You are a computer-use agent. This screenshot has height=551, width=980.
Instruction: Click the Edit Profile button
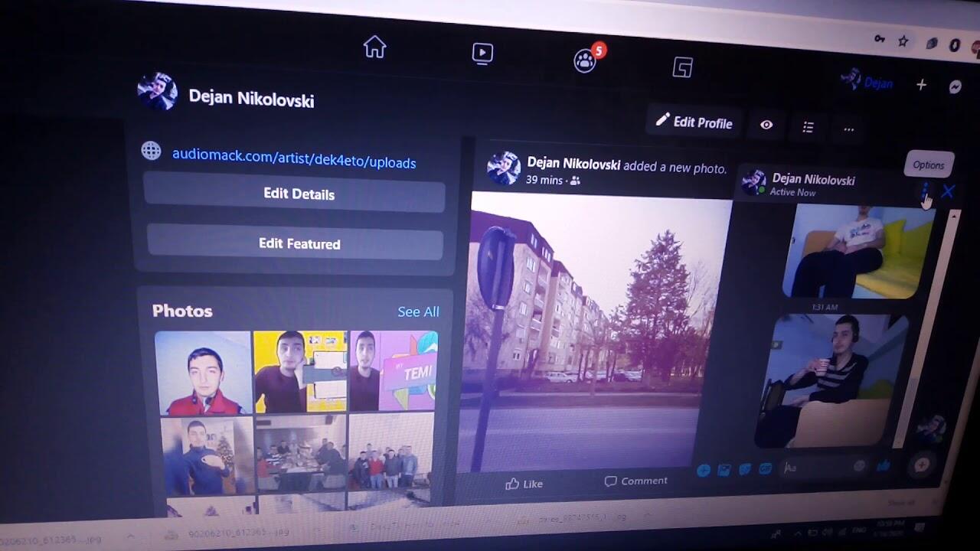[x=694, y=122]
